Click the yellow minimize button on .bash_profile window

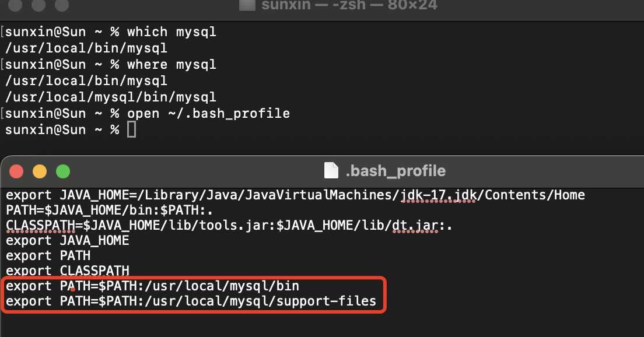[x=39, y=171]
